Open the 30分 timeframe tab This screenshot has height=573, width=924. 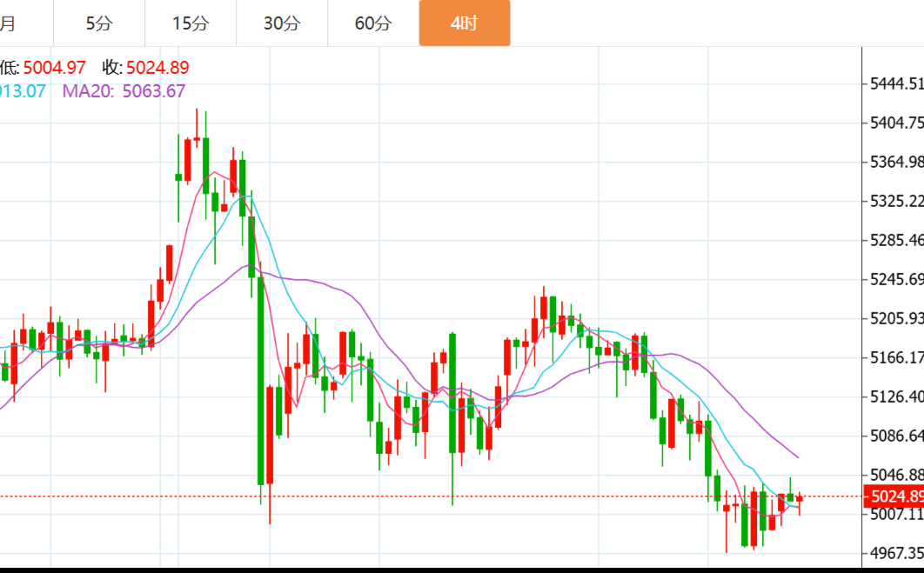282,23
